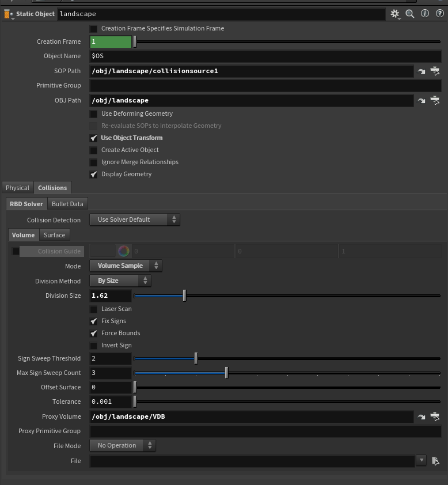Click the Sign Sweep Threshold slider handle
The image size is (448, 485).
tap(196, 358)
